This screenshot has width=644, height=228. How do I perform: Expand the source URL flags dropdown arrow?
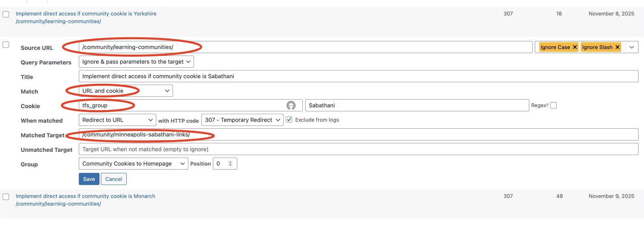(x=631, y=47)
